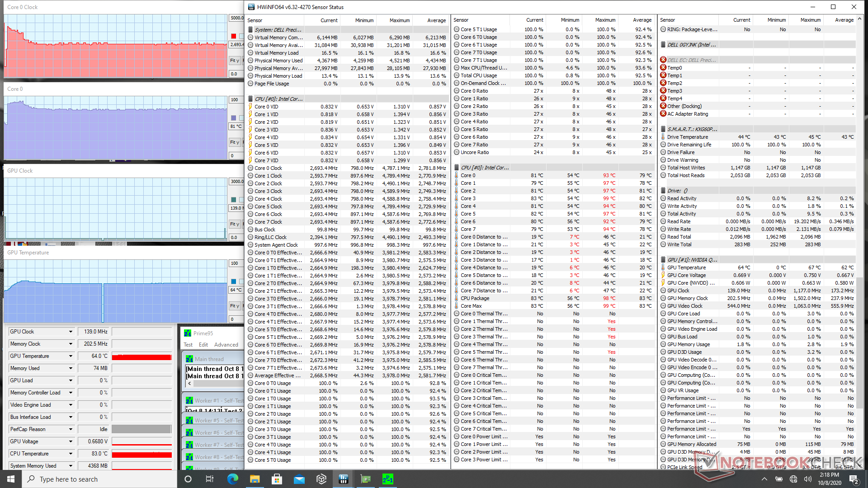Click the Core 0 VID voltage lightning icon
The height and width of the screenshot is (488, 868).
(250, 107)
